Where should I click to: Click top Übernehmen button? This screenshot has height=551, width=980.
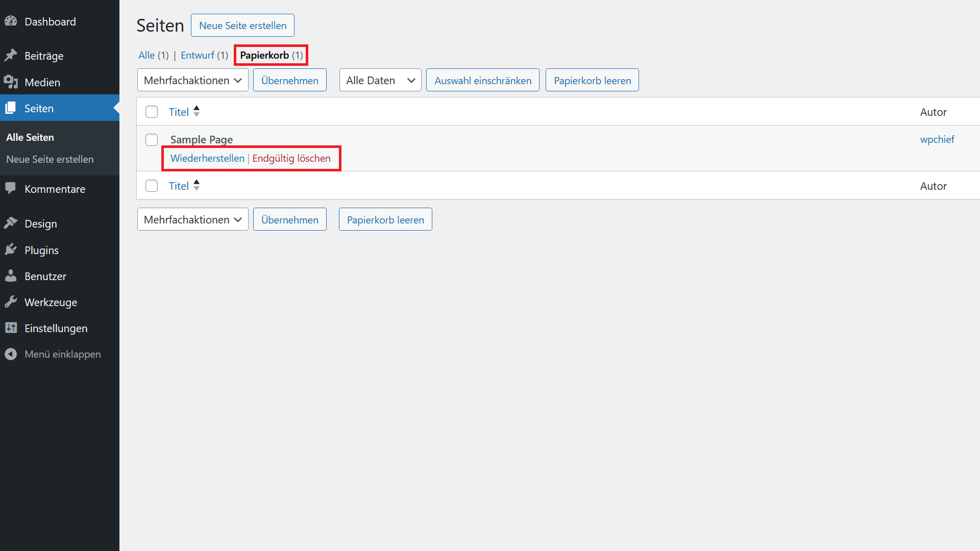tap(290, 80)
